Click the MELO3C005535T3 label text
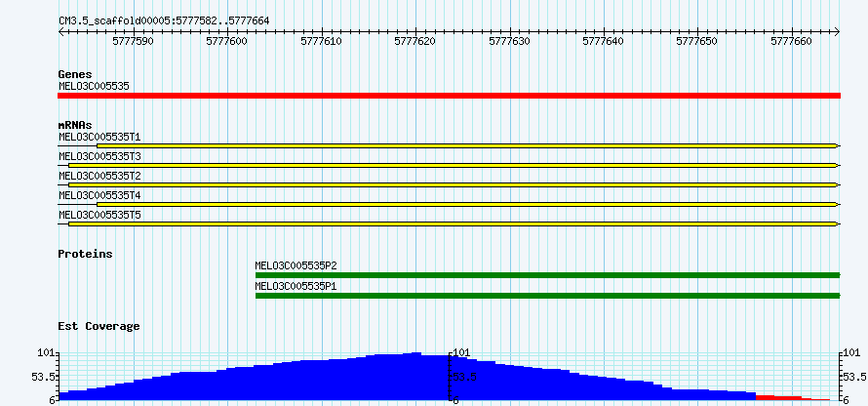The height and width of the screenshot is (406, 868). [99, 156]
